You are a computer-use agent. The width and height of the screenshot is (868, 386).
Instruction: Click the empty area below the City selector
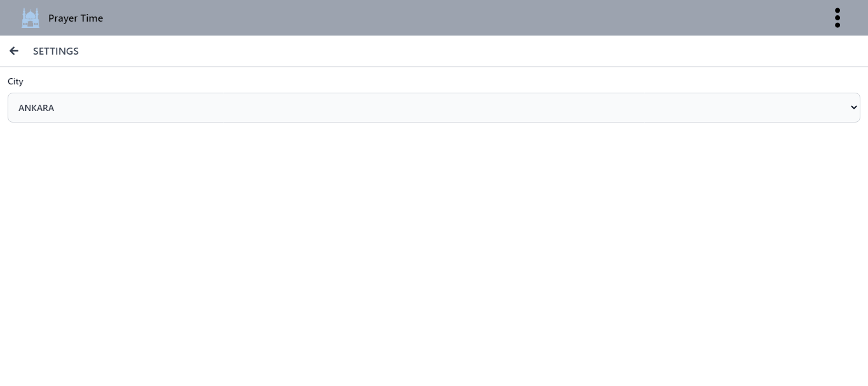[x=434, y=254]
